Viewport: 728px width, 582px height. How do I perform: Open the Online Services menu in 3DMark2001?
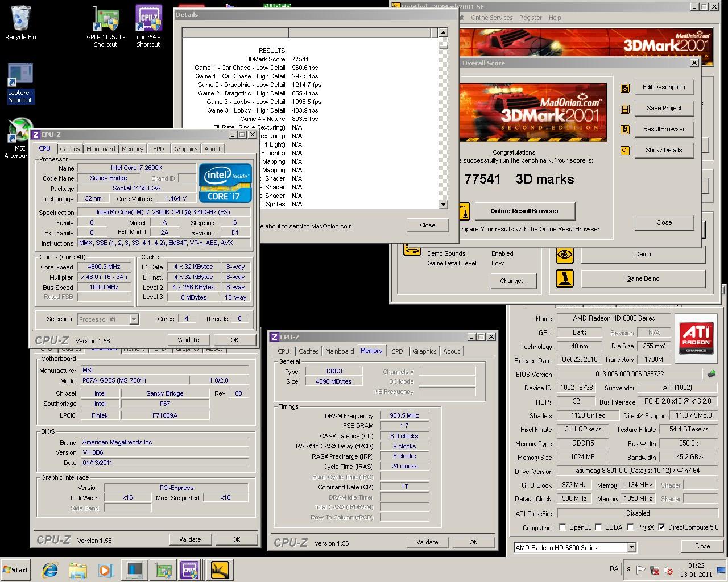(491, 18)
